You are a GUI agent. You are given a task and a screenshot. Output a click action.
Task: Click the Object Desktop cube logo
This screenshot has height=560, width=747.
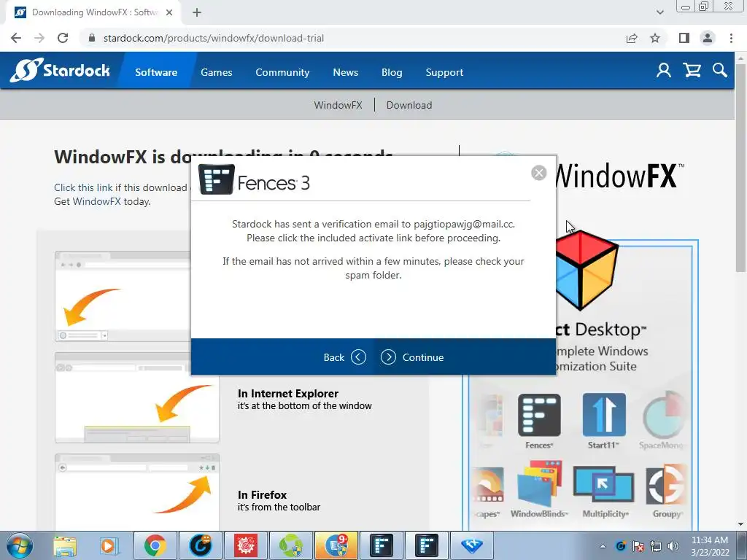pyautogui.click(x=587, y=269)
